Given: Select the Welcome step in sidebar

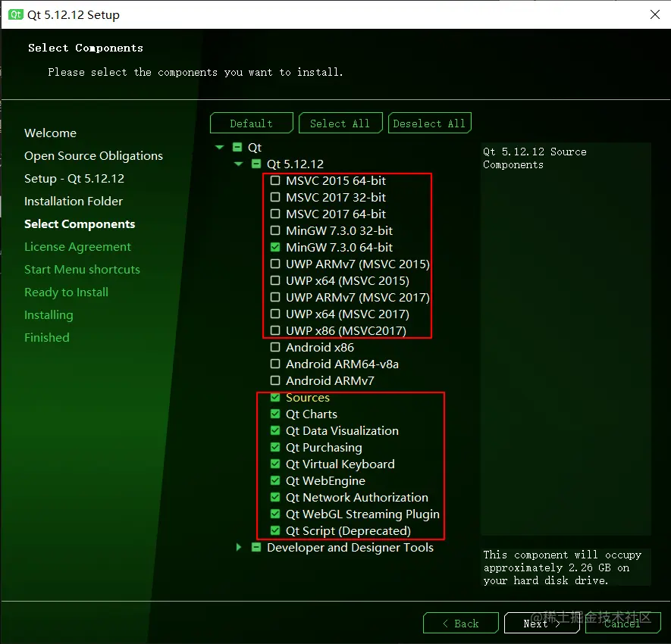Looking at the screenshot, I should pos(51,133).
